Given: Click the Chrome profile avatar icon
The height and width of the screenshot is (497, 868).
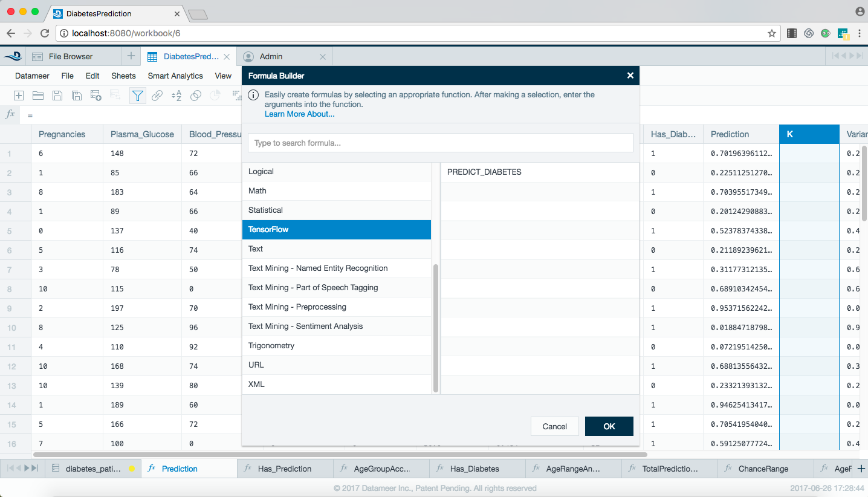Looking at the screenshot, I should click(x=860, y=11).
